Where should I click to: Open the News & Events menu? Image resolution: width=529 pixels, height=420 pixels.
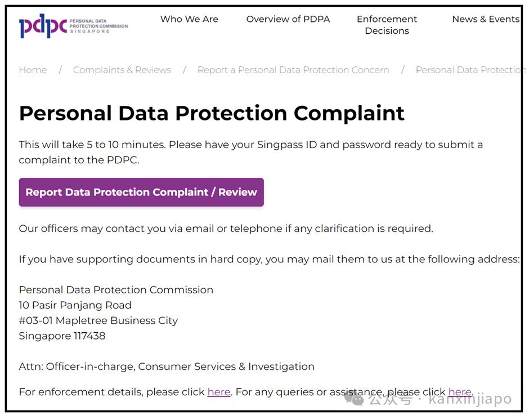click(486, 19)
